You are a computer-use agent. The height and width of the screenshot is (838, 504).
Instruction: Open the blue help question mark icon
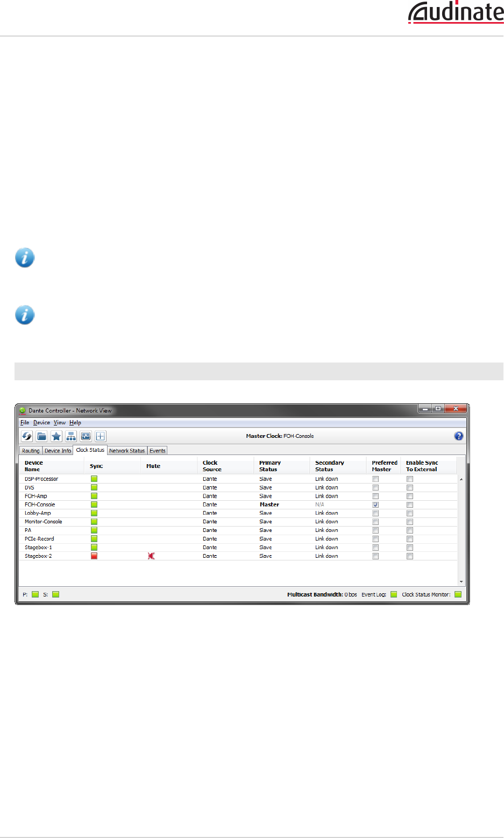click(x=459, y=436)
